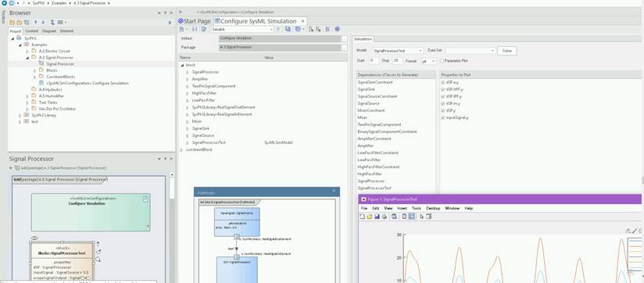This screenshot has height=283, width=644.
Task: Open the Data Set dropdown
Action: [x=470, y=51]
